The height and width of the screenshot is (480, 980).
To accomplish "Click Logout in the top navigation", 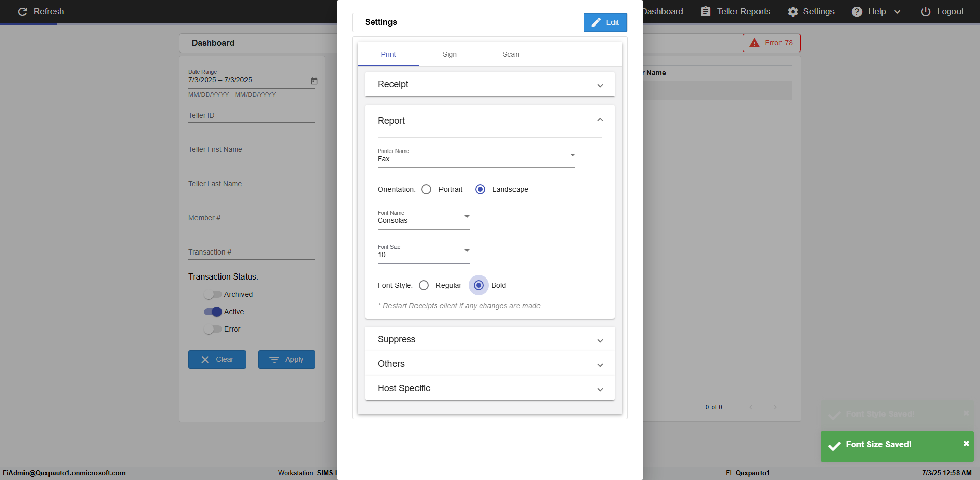I will point(942,11).
